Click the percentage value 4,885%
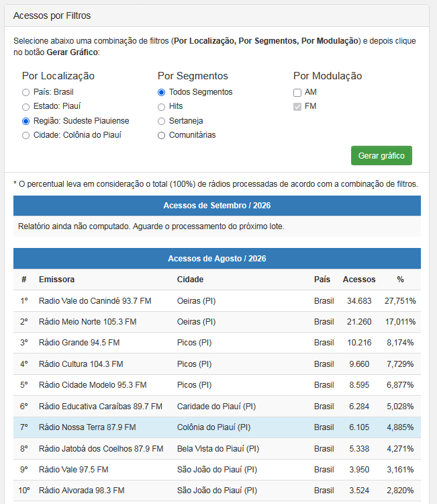Image resolution: width=437 pixels, height=504 pixels. [400, 427]
